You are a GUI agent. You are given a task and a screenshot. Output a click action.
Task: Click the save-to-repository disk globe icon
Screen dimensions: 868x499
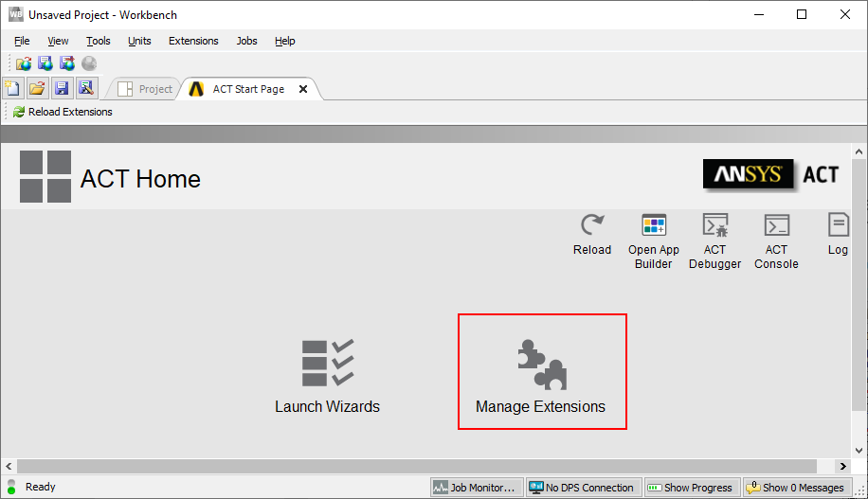pos(45,63)
